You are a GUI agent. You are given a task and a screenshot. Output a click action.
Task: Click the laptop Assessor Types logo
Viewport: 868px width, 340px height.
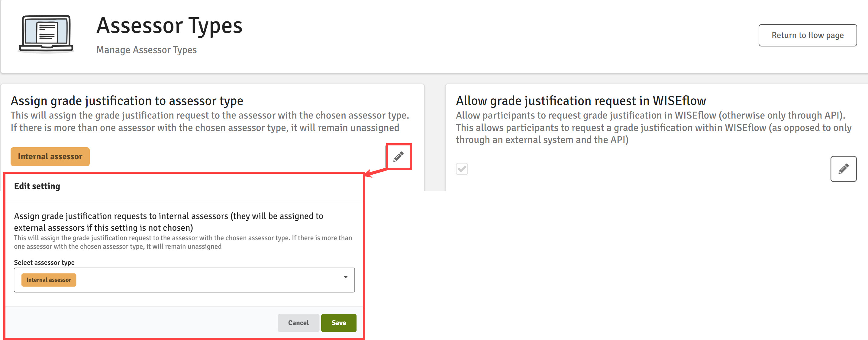(46, 34)
